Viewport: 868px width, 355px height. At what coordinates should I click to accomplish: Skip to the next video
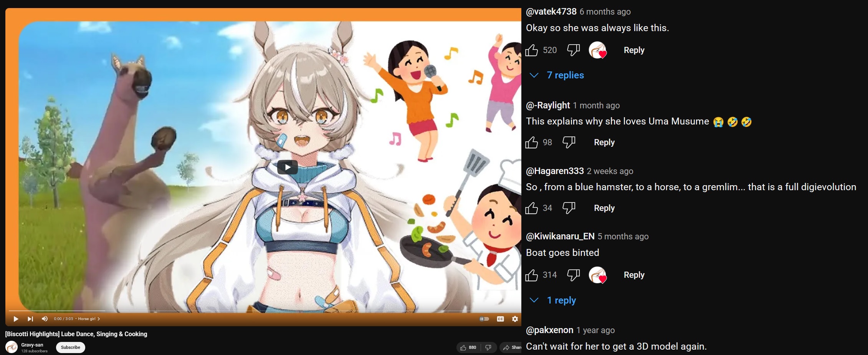(30, 319)
